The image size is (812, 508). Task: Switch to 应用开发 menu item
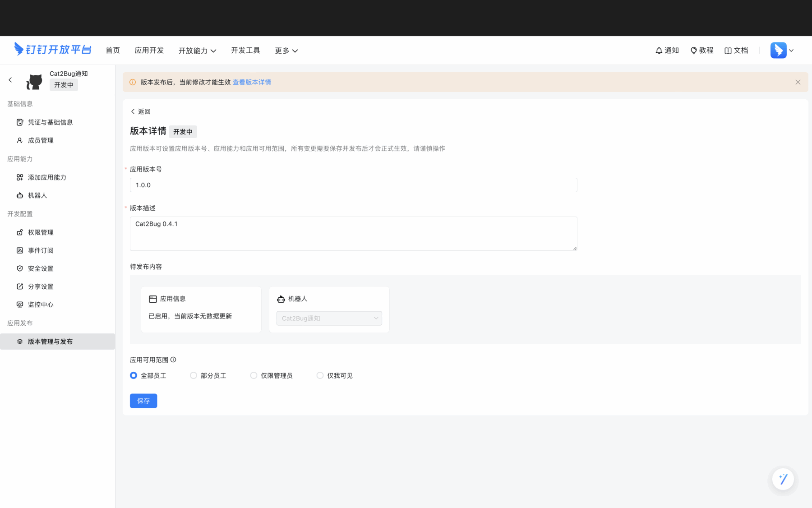click(149, 51)
